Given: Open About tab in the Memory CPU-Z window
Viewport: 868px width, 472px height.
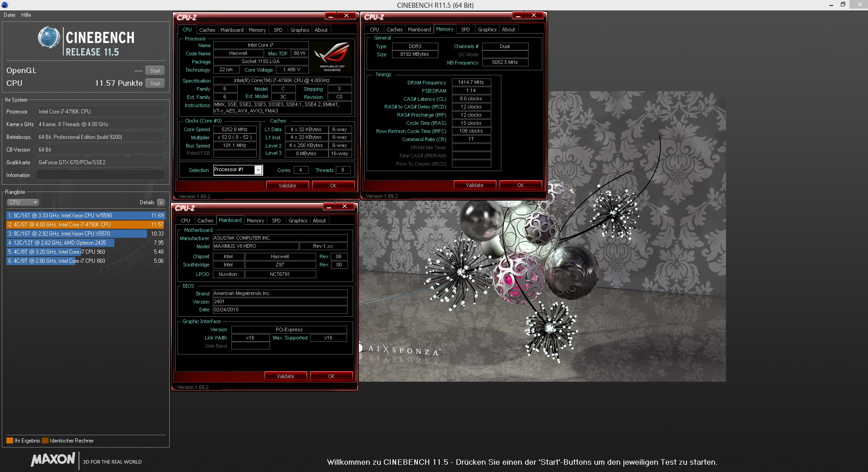Looking at the screenshot, I should 509,29.
